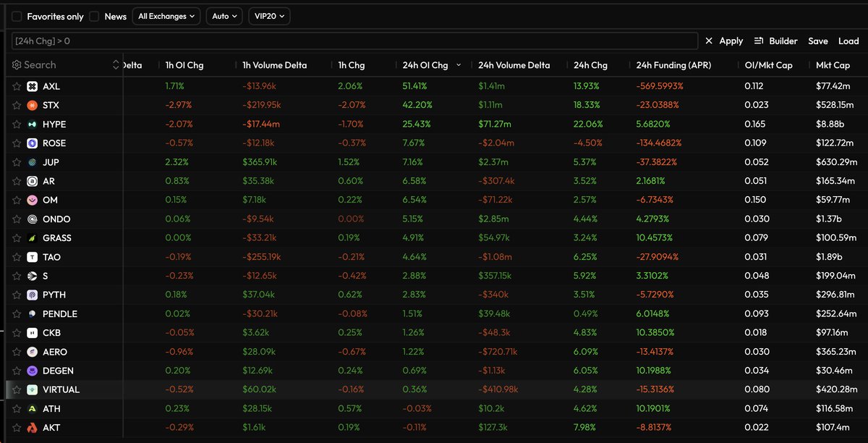The width and height of the screenshot is (868, 443).
Task: Click the STX coin logo icon
Action: 32,106
